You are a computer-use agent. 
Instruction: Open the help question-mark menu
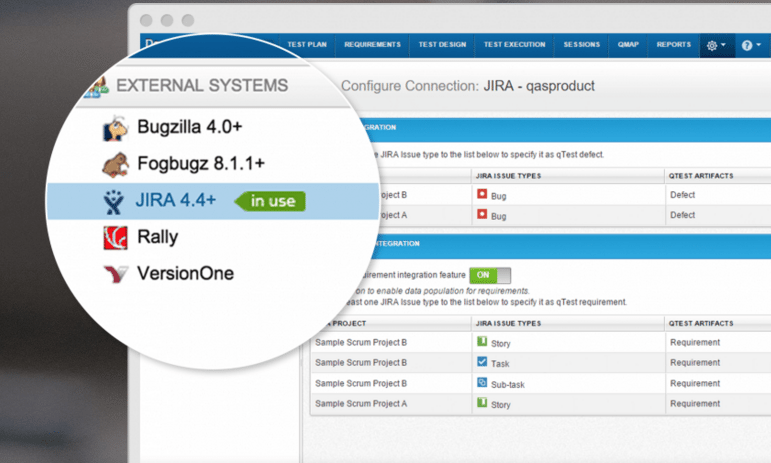(751, 46)
